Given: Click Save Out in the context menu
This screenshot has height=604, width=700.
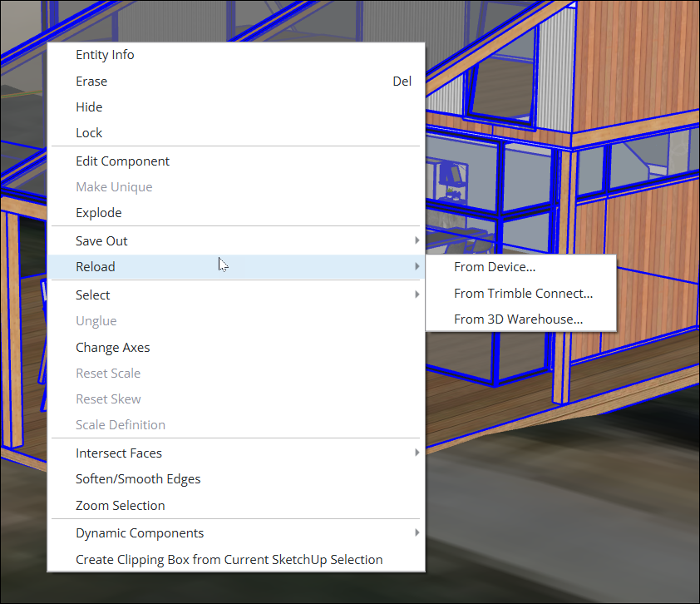Looking at the screenshot, I should point(101,240).
